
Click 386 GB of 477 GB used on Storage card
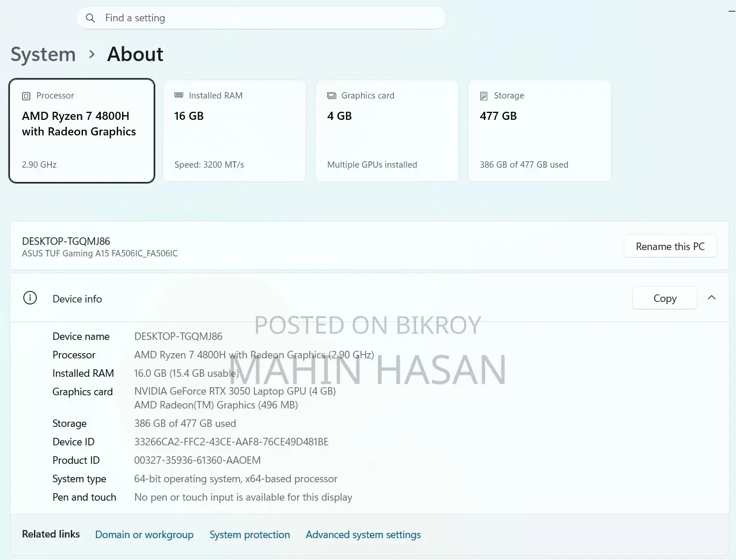(x=524, y=165)
